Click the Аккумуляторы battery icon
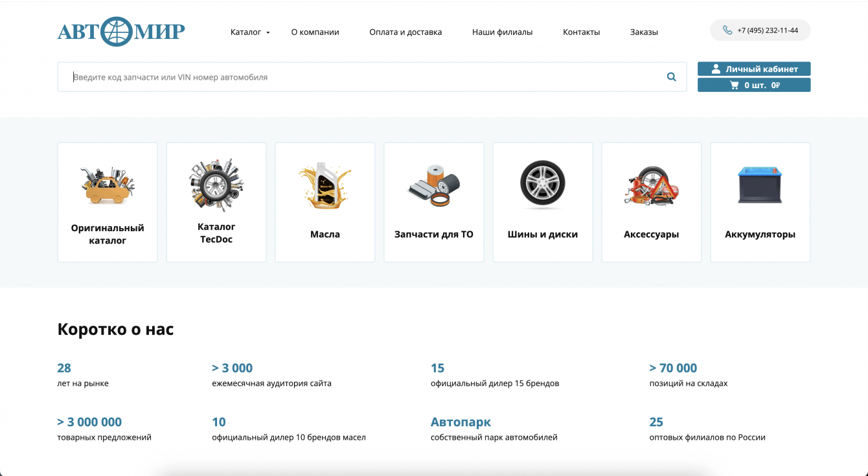 pyautogui.click(x=760, y=184)
